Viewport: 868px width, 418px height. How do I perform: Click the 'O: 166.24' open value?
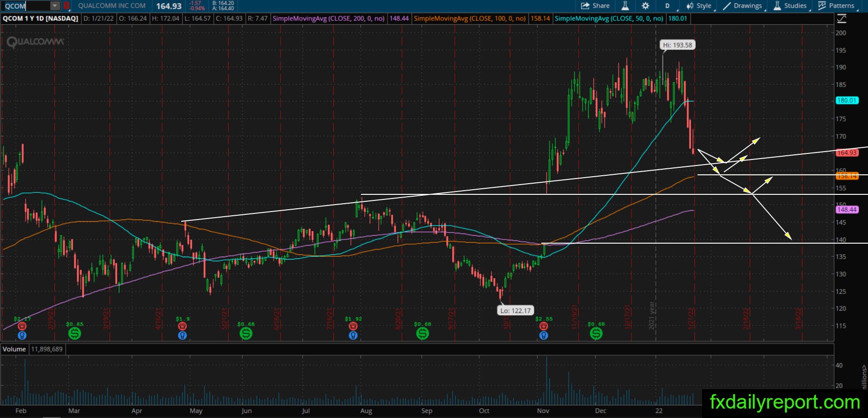(x=133, y=19)
